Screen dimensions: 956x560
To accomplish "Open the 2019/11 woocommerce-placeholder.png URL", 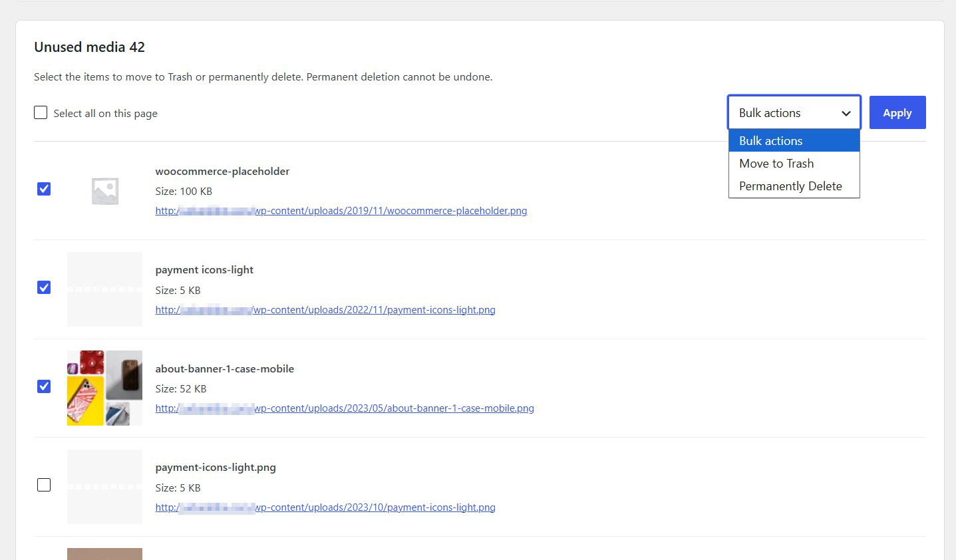I will 341,211.
